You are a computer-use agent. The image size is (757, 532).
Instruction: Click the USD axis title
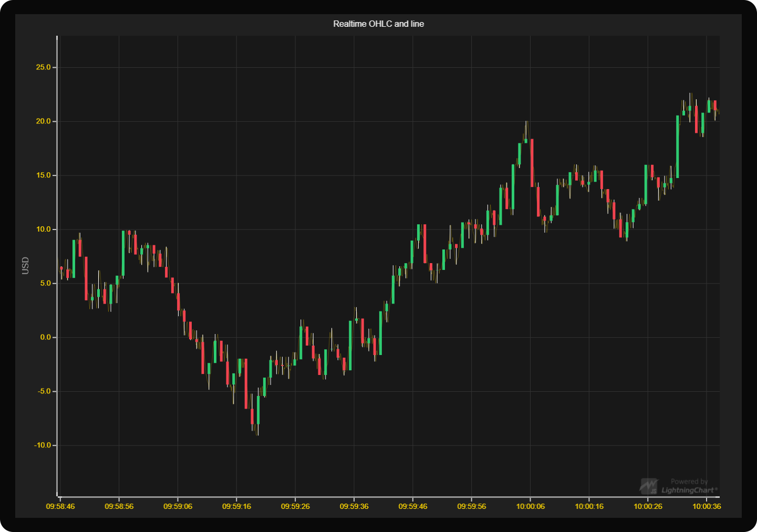[x=25, y=265]
